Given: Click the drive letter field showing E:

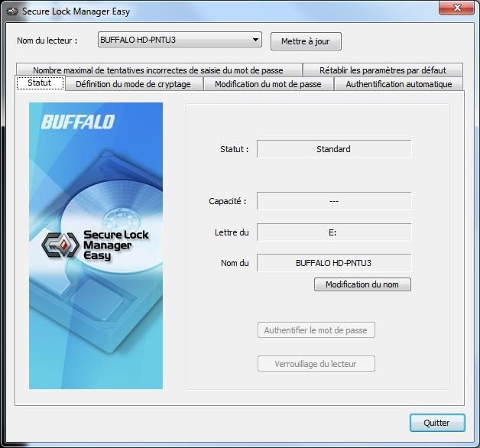Looking at the screenshot, I should coord(334,232).
